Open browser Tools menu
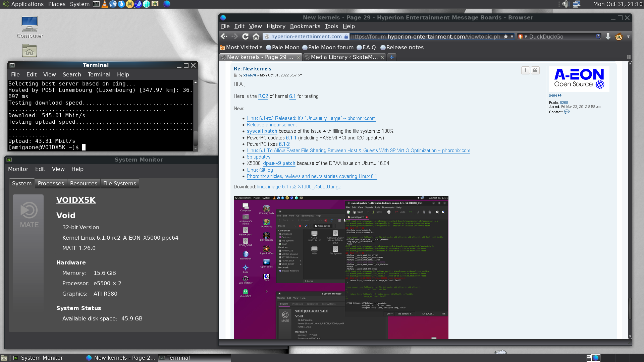 point(331,26)
